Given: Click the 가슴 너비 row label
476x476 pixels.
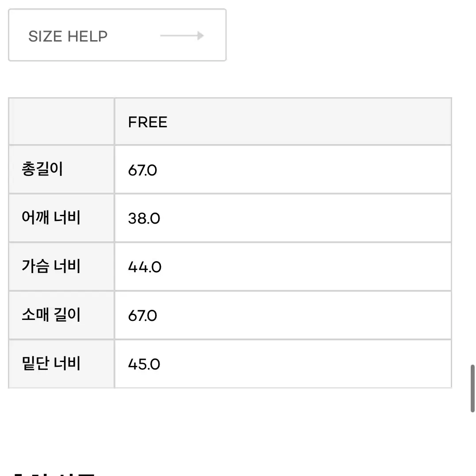Looking at the screenshot, I should coord(51,266).
